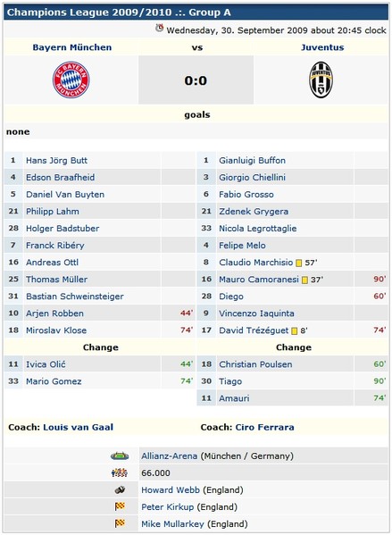The width and height of the screenshot is (392, 535).
Task: Click the alarm clock icon beside the date
Action: pyautogui.click(x=159, y=29)
